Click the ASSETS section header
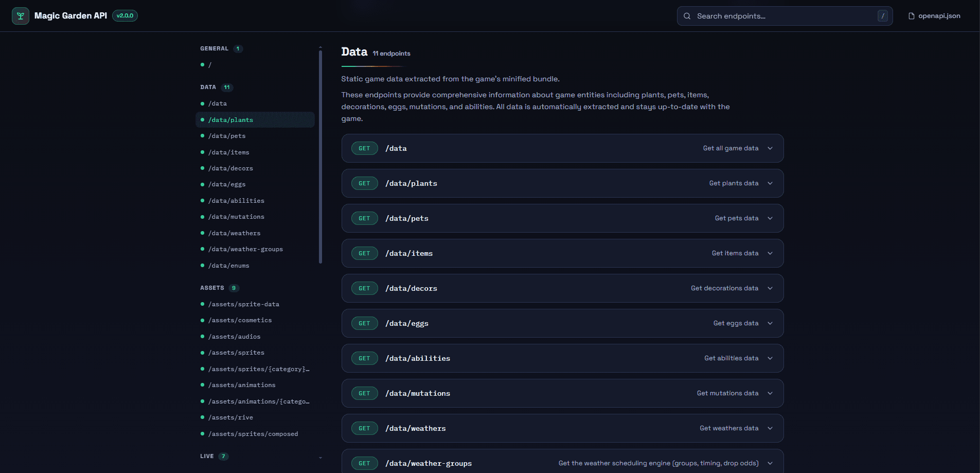980x473 pixels. coord(212,288)
